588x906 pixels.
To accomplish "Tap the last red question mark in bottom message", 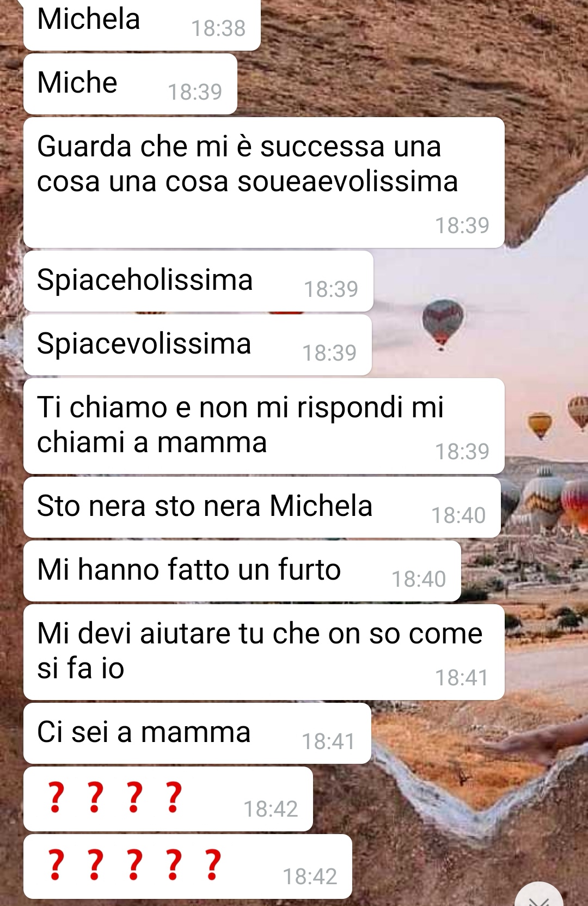I will click(x=213, y=865).
